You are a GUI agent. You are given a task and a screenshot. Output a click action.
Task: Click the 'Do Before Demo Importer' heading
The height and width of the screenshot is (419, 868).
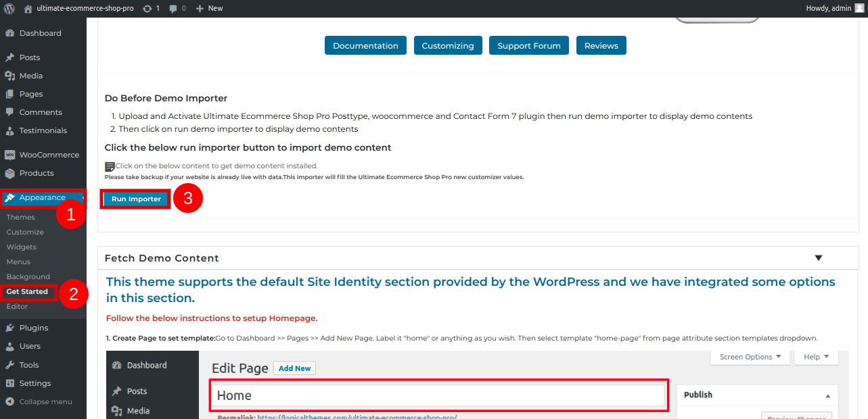[x=166, y=98]
